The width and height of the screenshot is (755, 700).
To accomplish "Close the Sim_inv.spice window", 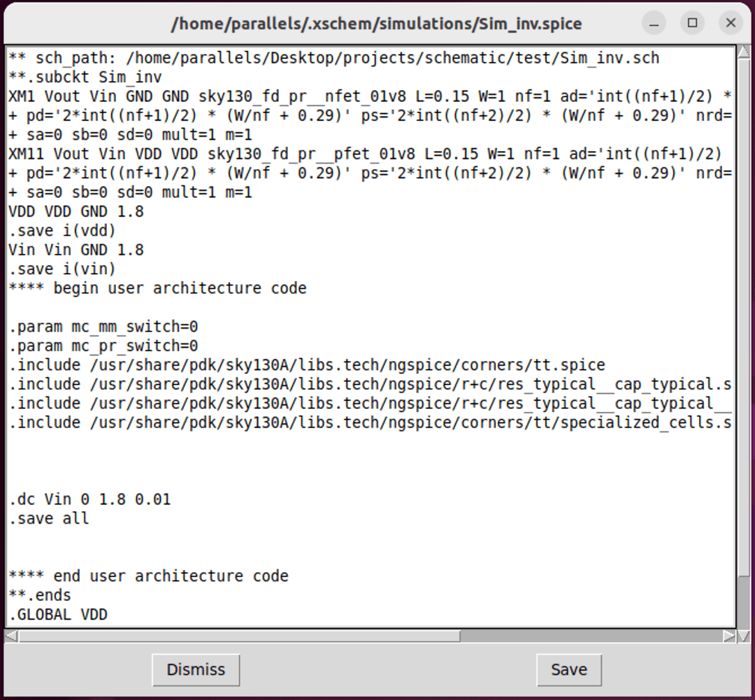I will (731, 23).
